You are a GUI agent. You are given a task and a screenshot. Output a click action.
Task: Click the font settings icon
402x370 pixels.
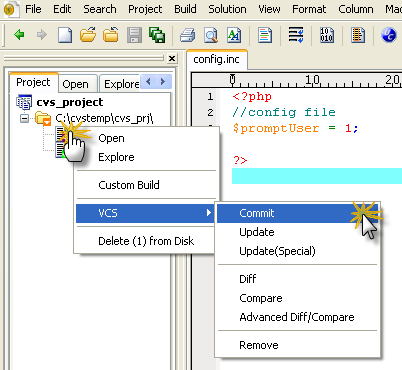coord(234,35)
